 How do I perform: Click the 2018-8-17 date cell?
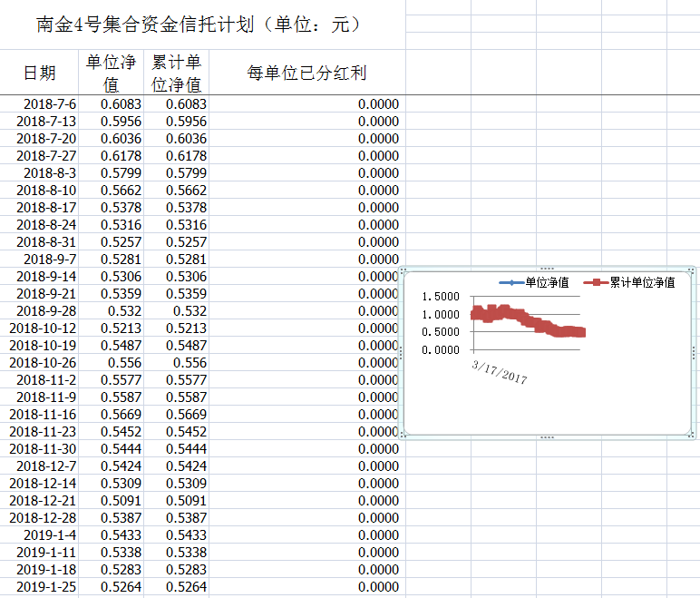click(x=39, y=208)
